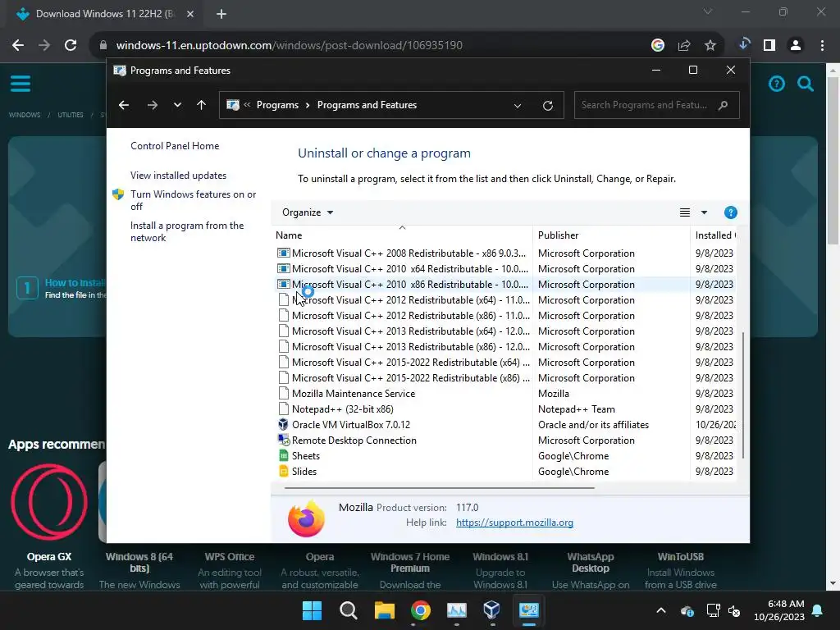Select Oracle VM VirtualBox 7.0.12 icon
This screenshot has height=630, width=840.
pyautogui.click(x=283, y=424)
